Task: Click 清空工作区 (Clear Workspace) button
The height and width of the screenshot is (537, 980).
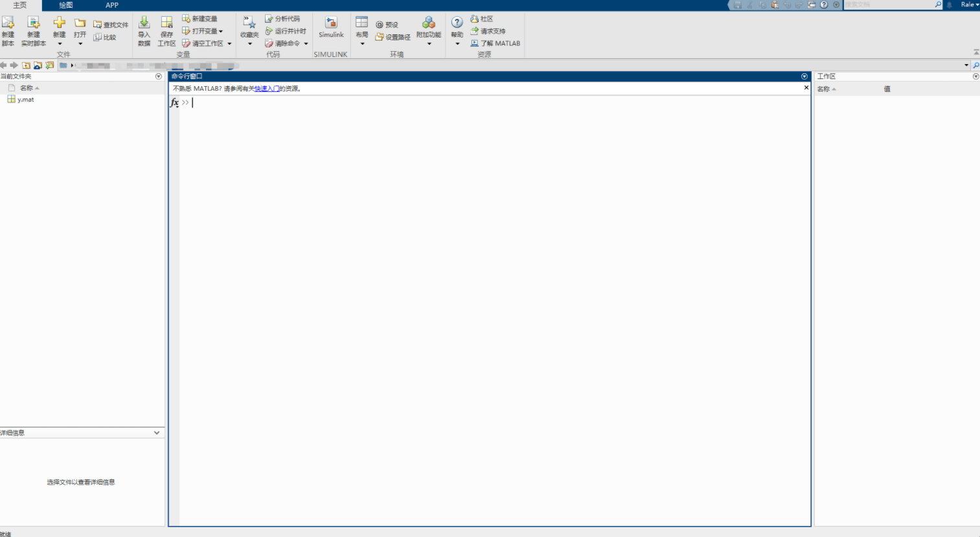Action: (x=202, y=43)
